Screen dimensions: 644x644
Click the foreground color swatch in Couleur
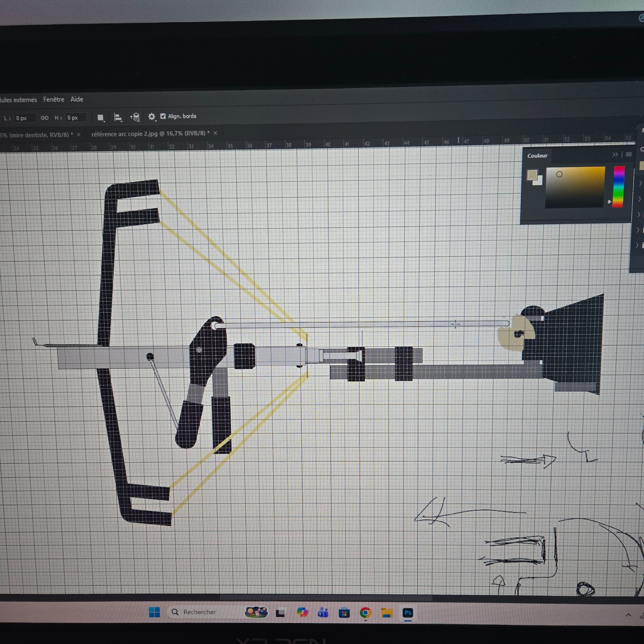[532, 175]
